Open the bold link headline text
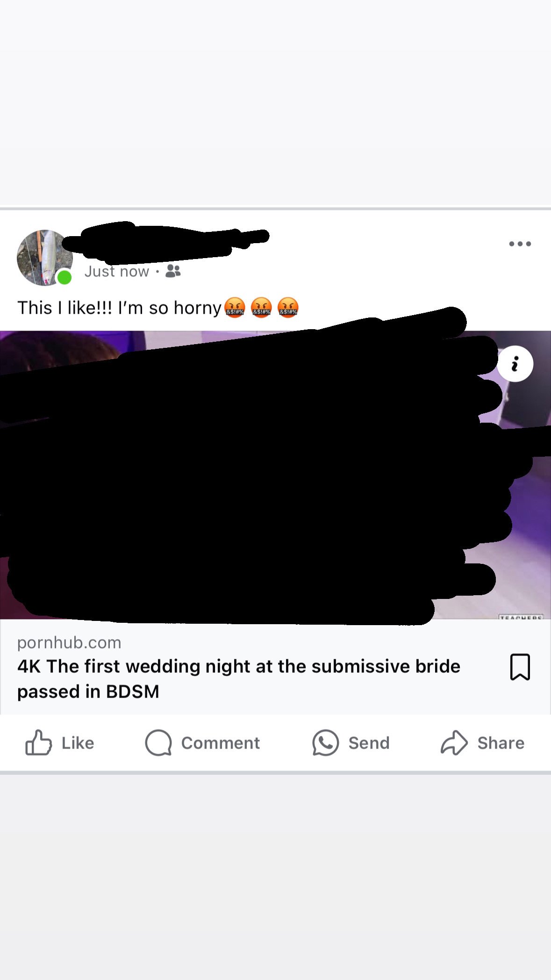 [x=239, y=678]
